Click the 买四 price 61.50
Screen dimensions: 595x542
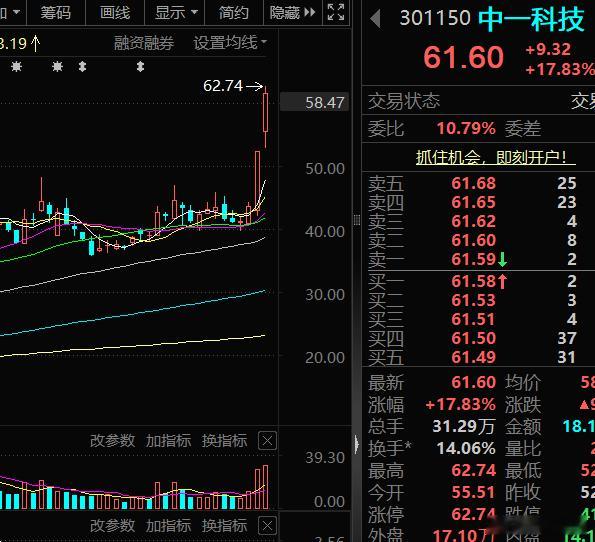click(x=473, y=338)
